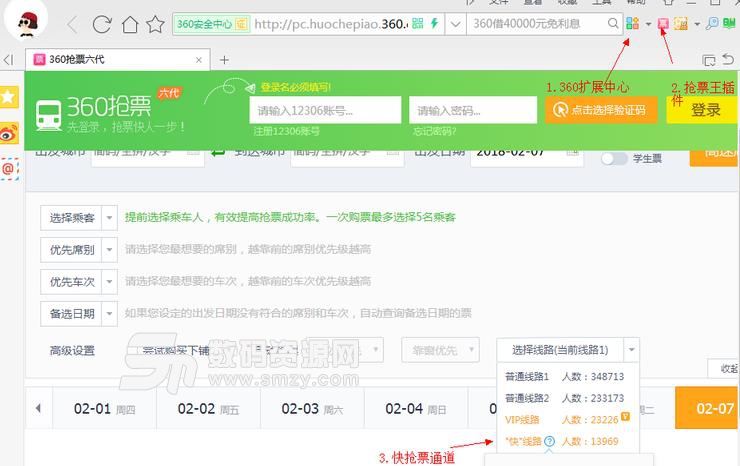Close the 360抢票六代 tab
Image resolution: width=740 pixels, height=466 pixels.
[199, 60]
